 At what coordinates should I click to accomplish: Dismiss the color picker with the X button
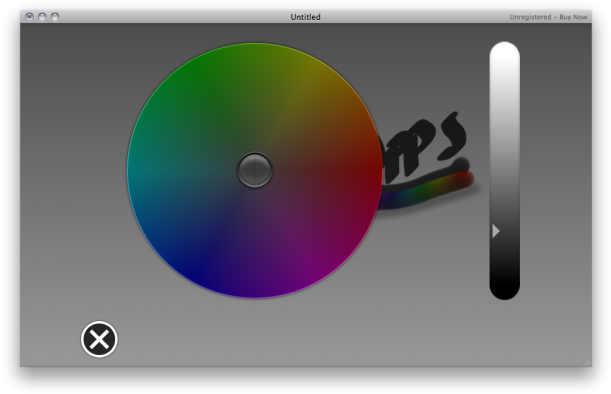point(99,339)
